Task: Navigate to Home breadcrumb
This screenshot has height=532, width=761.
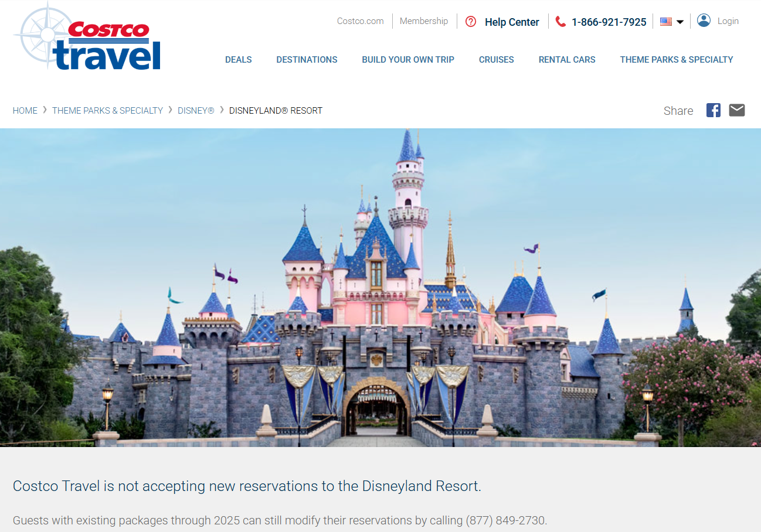Action: point(25,111)
